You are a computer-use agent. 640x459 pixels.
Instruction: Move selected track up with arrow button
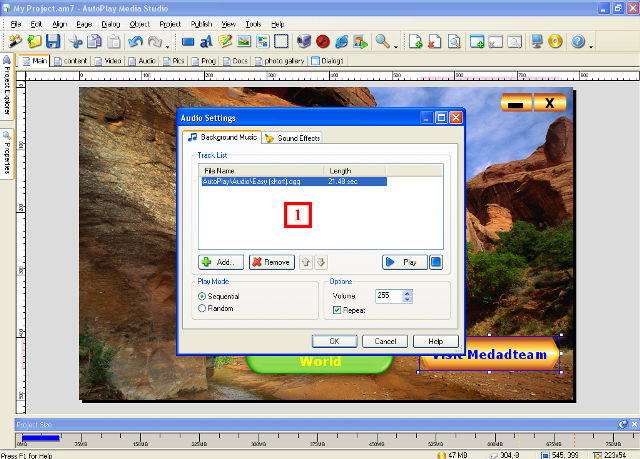pyautogui.click(x=306, y=262)
